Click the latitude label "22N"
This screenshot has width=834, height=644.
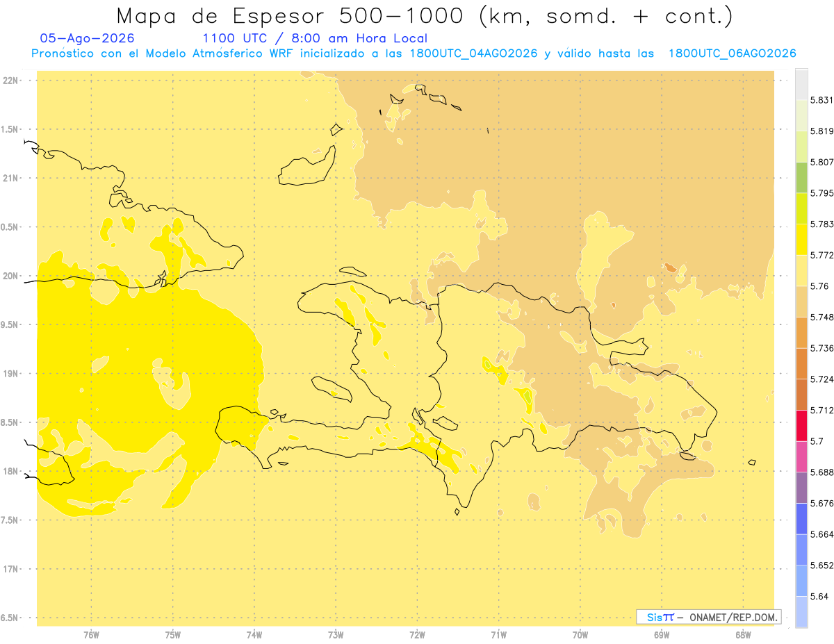click(x=10, y=81)
